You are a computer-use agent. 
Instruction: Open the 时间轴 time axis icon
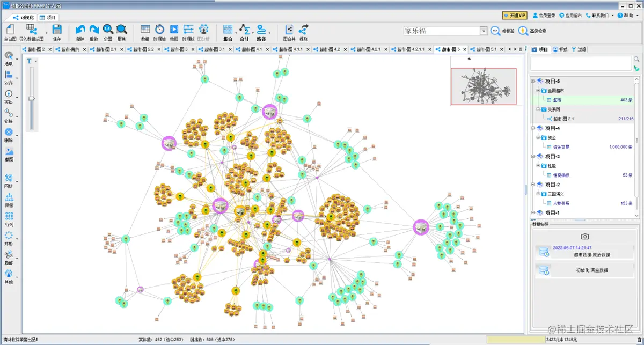pyautogui.click(x=159, y=30)
